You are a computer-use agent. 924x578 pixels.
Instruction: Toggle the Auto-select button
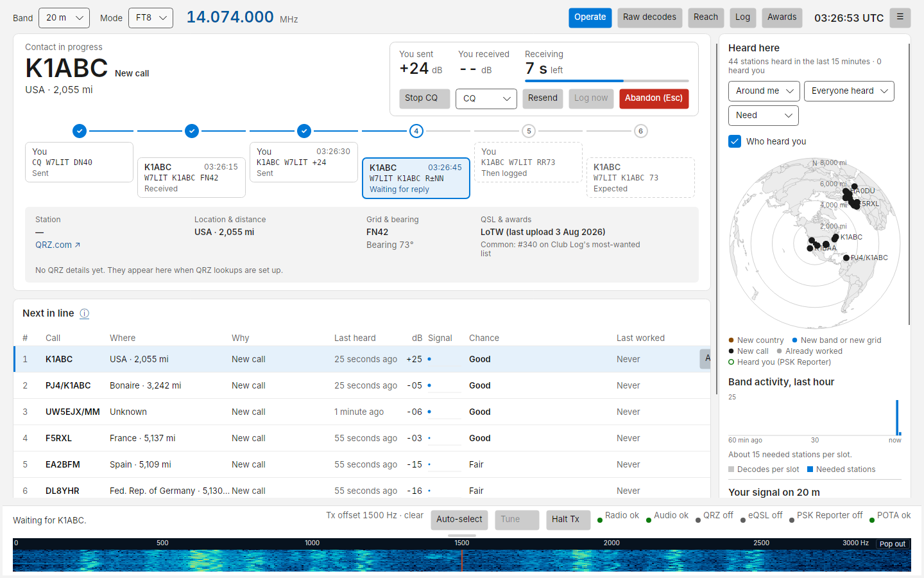(459, 520)
